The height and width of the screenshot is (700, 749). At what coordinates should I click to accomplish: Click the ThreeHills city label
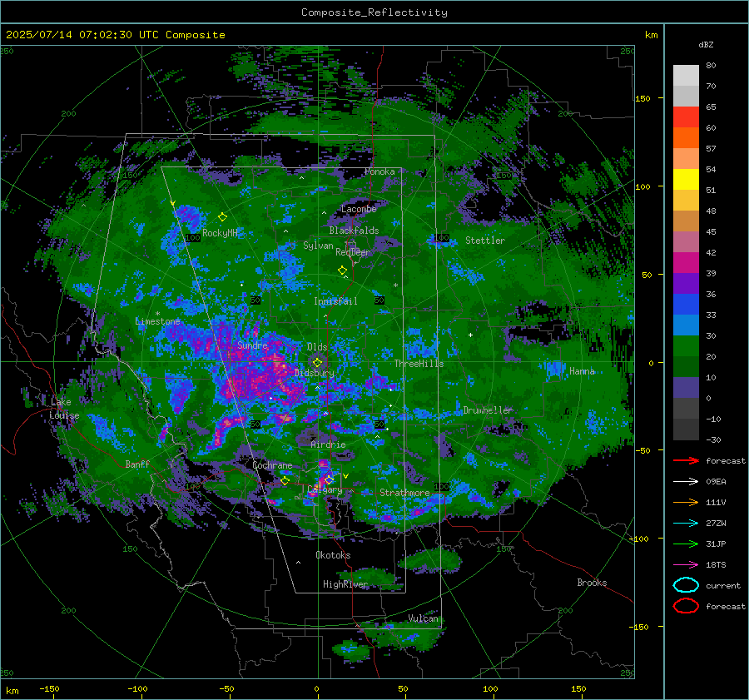[x=419, y=364]
